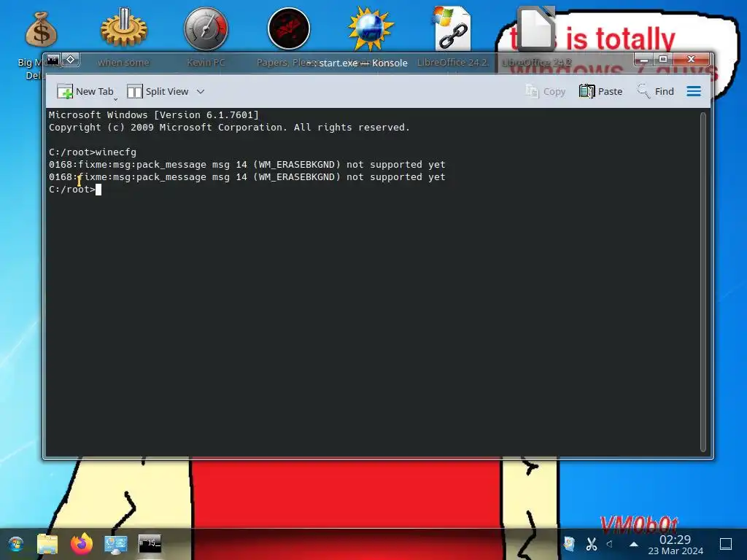Screen dimensions: 747x560
Task: Open the clock showing 02:29
Action: [x=676, y=545]
